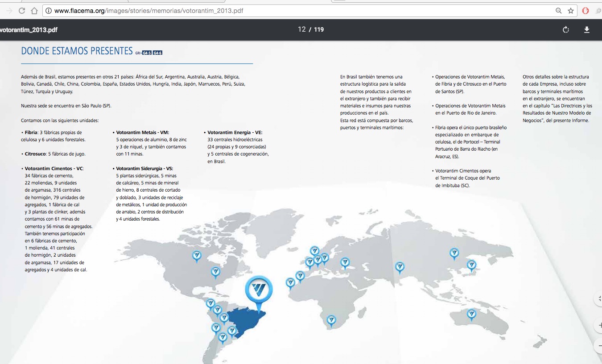Download the votorantim_2013.pdf file

pos(587,30)
